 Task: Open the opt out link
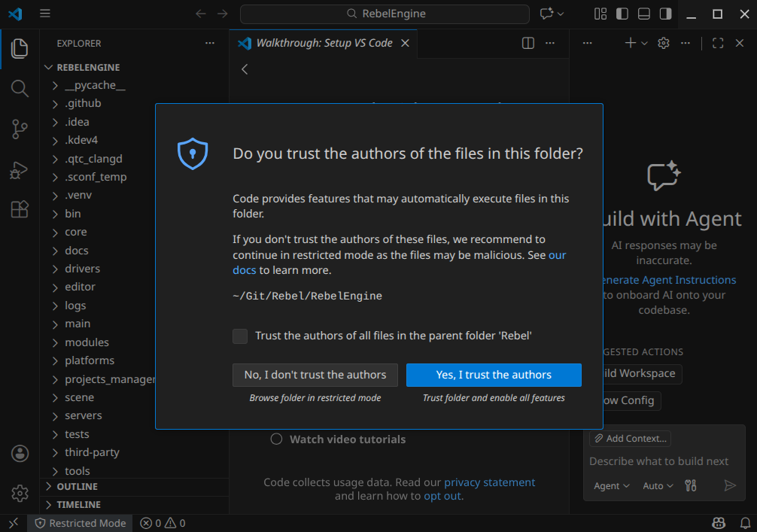[x=442, y=496]
